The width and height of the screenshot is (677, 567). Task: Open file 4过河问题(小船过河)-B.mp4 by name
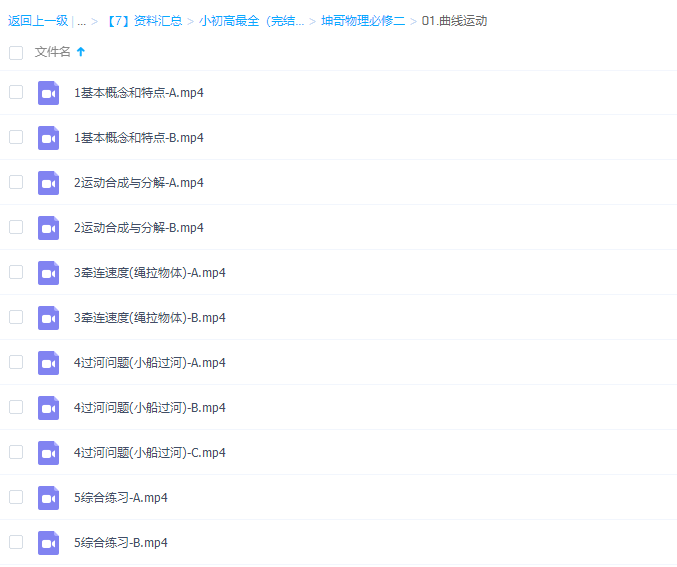pos(150,408)
